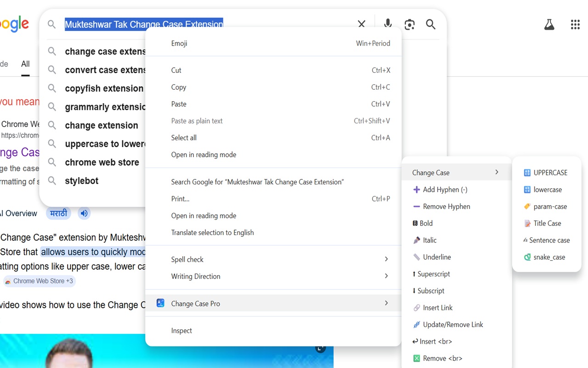The image size is (588, 368).
Task: Choose Emoji from the context menu
Action: [273, 43]
